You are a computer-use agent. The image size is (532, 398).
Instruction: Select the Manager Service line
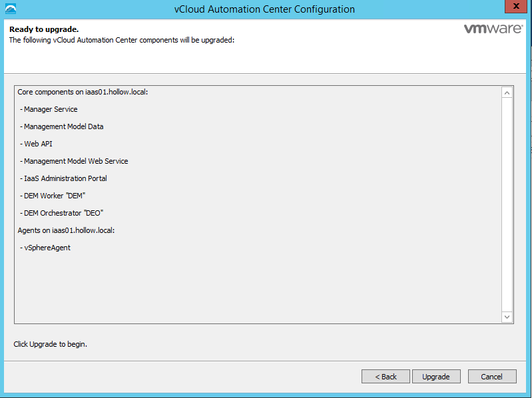(x=50, y=109)
